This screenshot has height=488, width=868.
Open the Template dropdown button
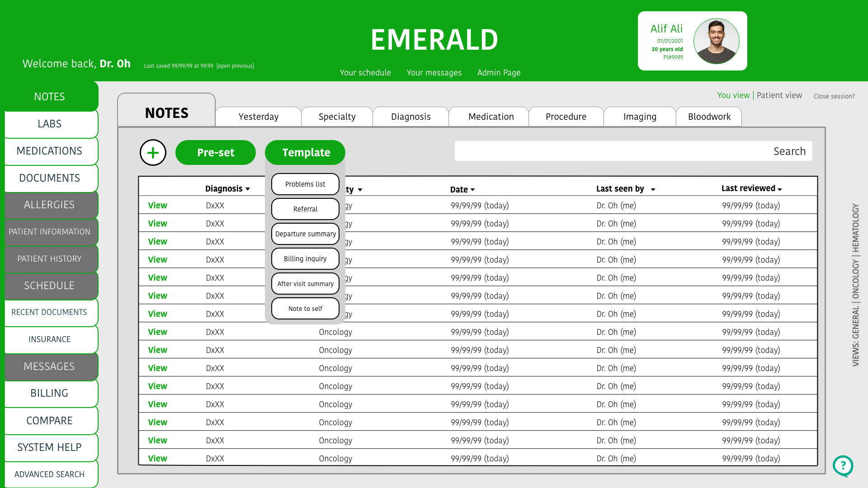[305, 153]
